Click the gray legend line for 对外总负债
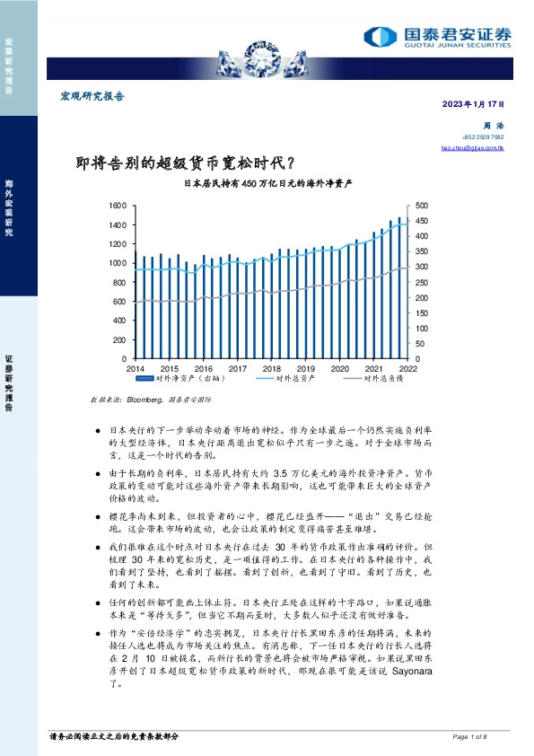This screenshot has width=534, height=756. coord(353,379)
